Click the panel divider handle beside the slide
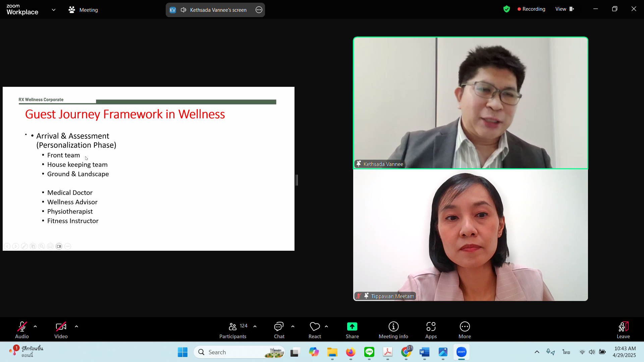Image resolution: width=644 pixels, height=362 pixels. coord(297,180)
